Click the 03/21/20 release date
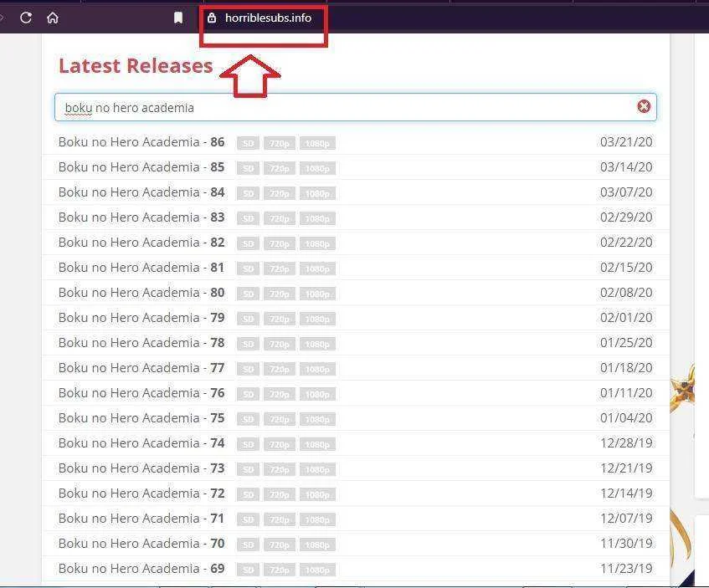Image resolution: width=709 pixels, height=588 pixels. click(x=626, y=142)
